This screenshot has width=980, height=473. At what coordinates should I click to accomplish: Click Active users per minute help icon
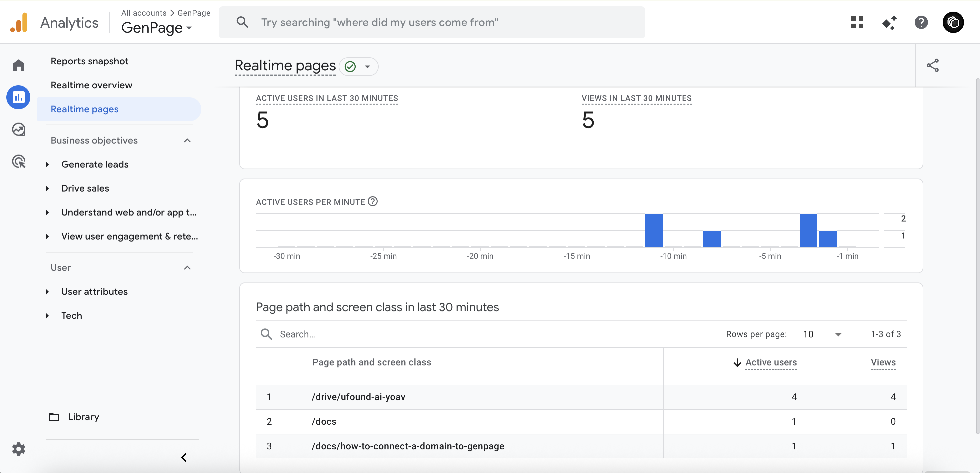point(373,201)
